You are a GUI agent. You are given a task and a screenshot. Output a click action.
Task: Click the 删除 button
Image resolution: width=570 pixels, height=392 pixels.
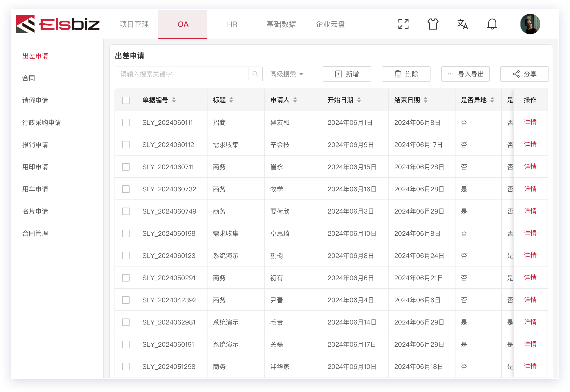(x=406, y=74)
